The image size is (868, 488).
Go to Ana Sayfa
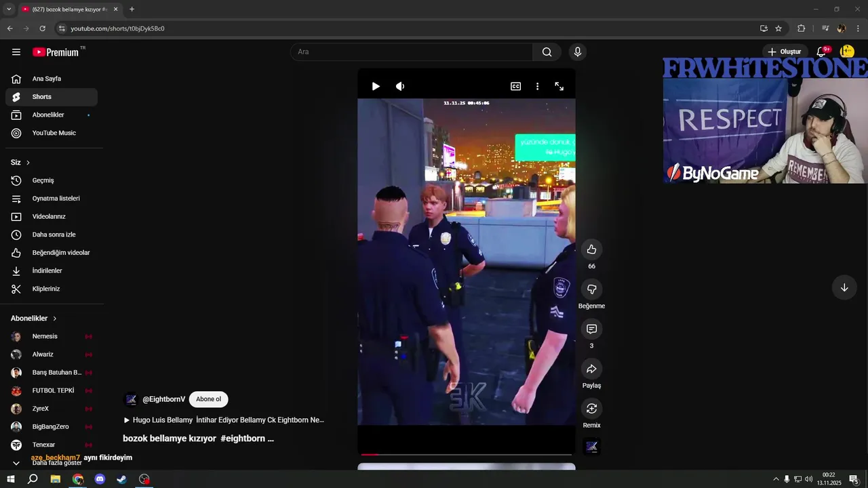(52, 79)
